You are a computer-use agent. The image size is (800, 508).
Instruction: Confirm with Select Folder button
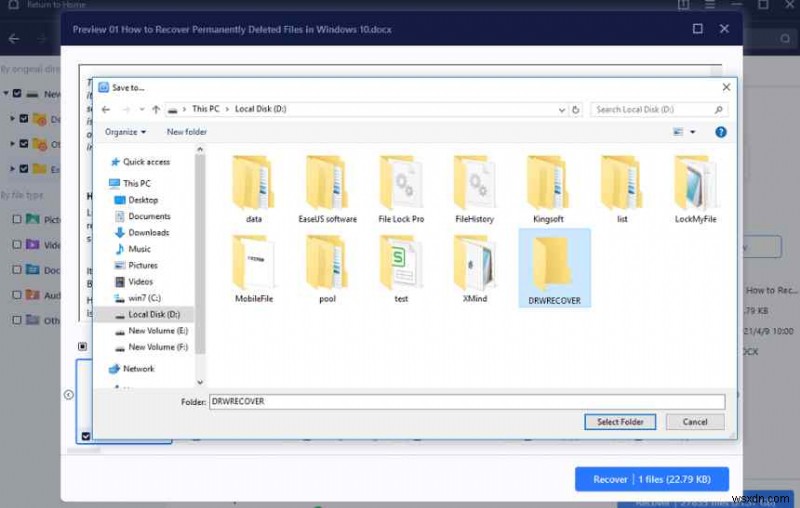tap(620, 422)
